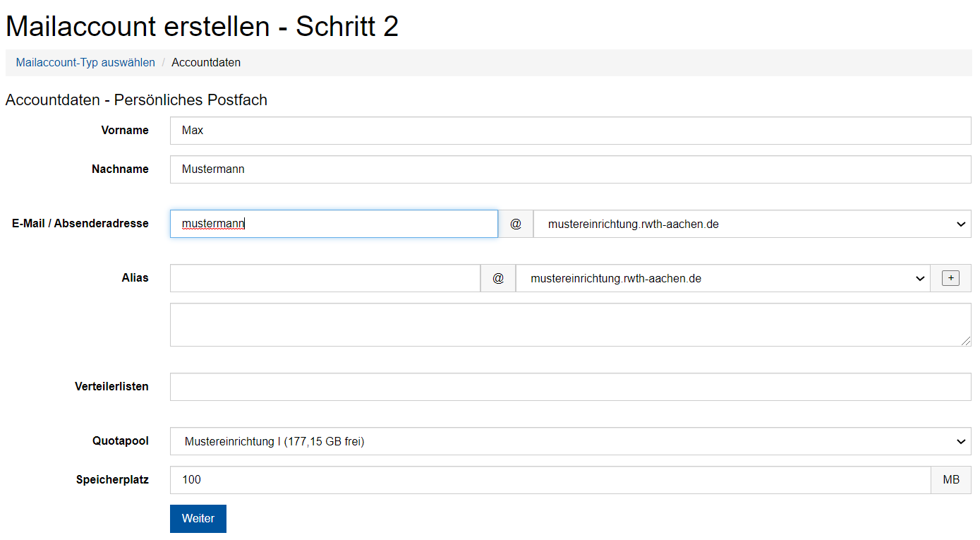980x540 pixels.
Task: Select the E-Mail address field with mustermann
Action: tap(333, 223)
